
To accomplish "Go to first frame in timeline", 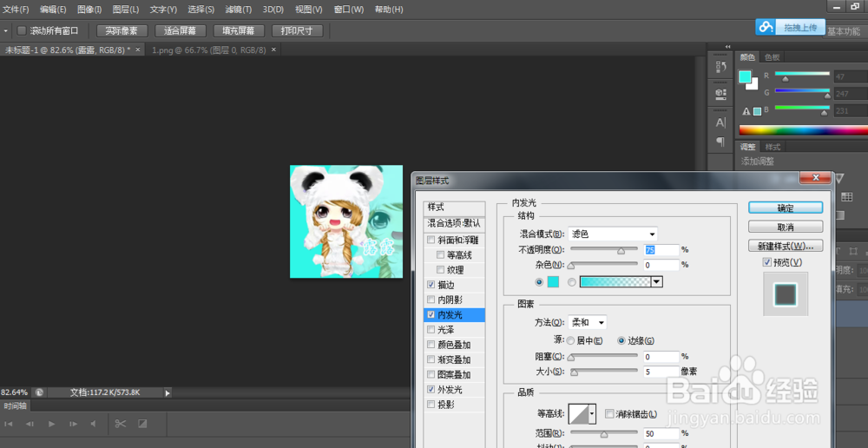I will pyautogui.click(x=9, y=424).
